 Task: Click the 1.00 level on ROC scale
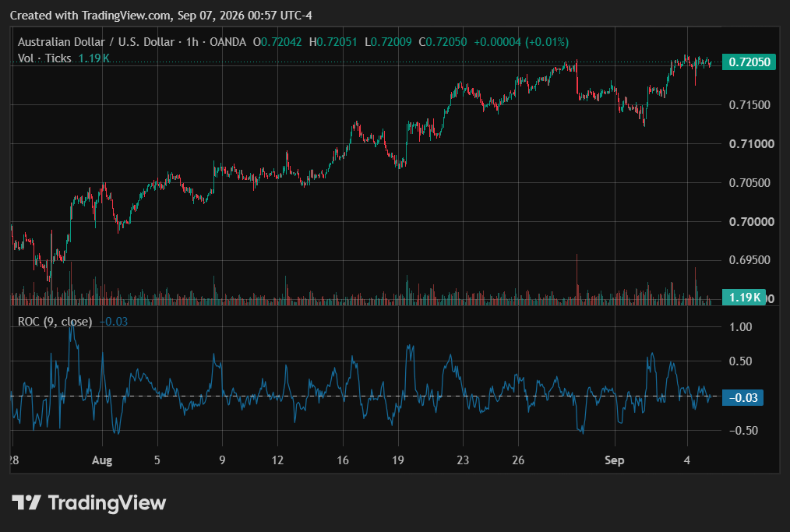pyautogui.click(x=741, y=327)
